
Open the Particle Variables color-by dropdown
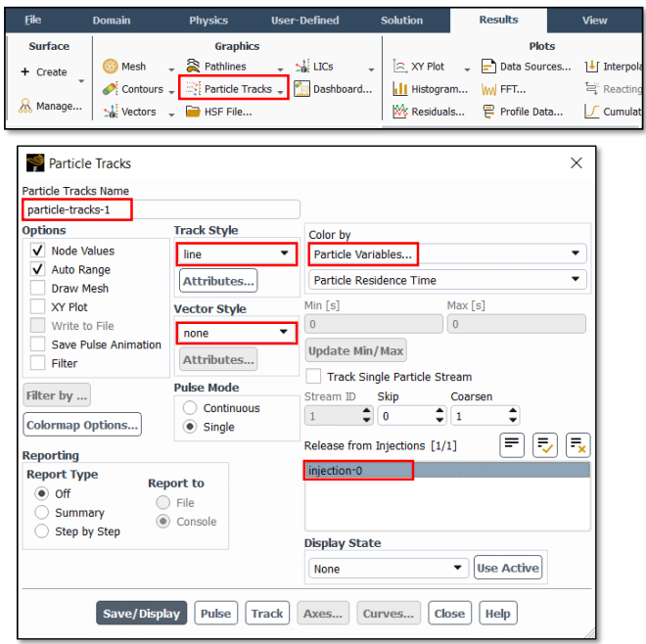pyautogui.click(x=447, y=253)
